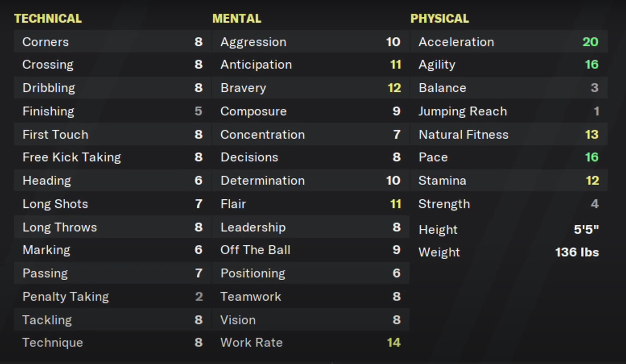Click the Determination attribute row
The image size is (626, 364).
pyautogui.click(x=311, y=180)
